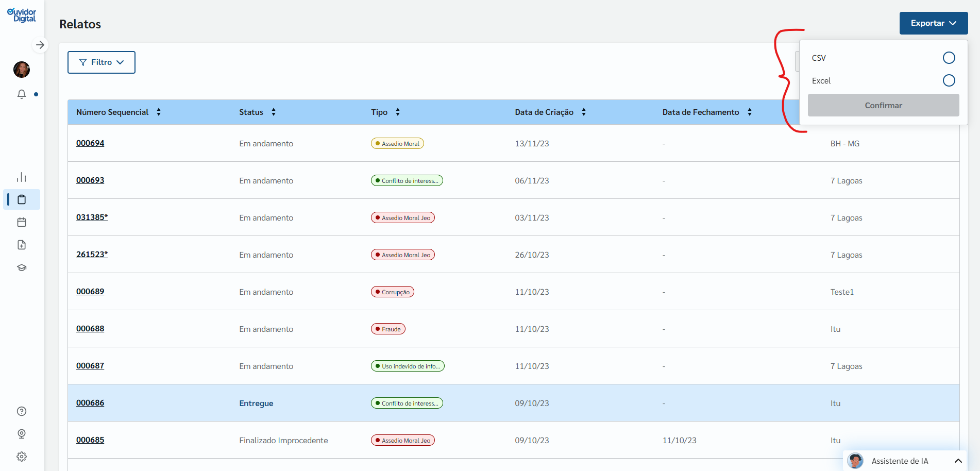Open the settings gear icon
Viewport: 980px width, 471px height.
(x=22, y=457)
